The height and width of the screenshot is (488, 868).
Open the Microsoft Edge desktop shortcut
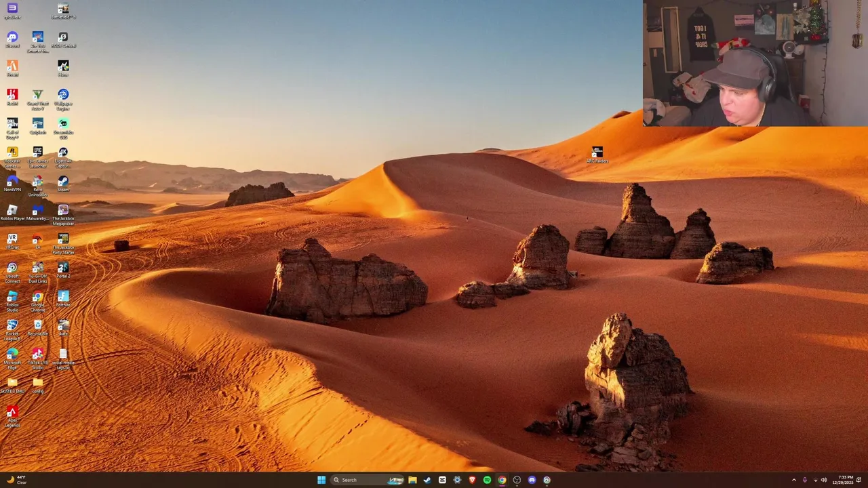[x=12, y=359]
